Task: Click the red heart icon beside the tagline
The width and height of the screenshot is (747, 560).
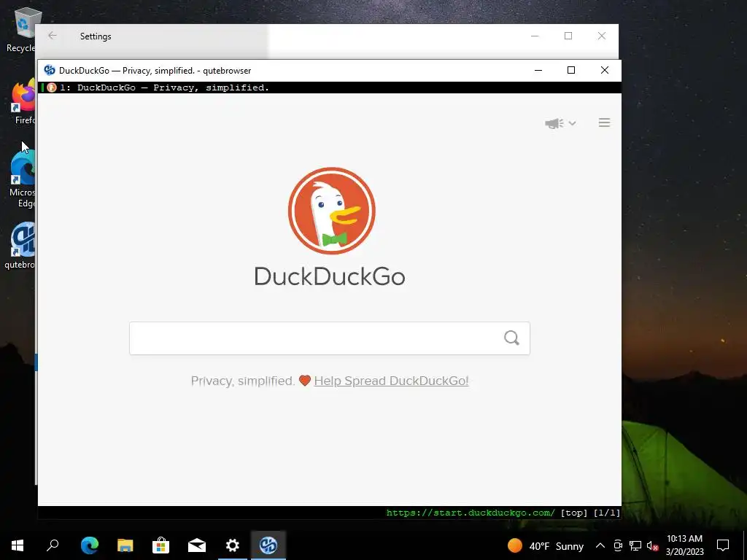Action: coord(305,381)
